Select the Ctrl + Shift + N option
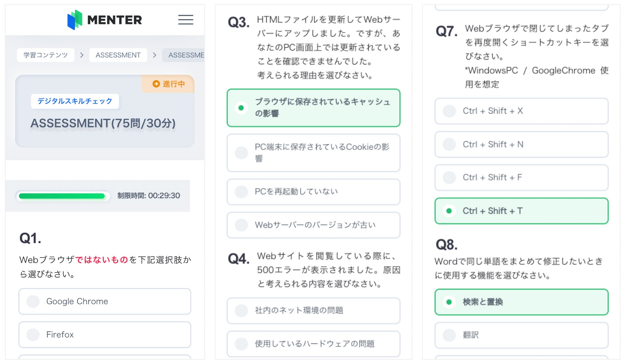 [x=521, y=144]
